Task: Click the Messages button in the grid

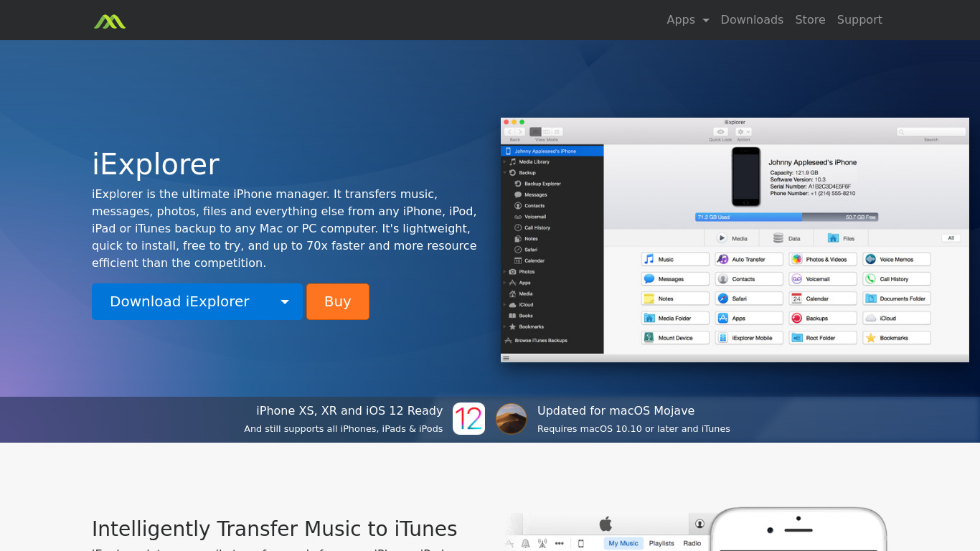Action: point(675,279)
